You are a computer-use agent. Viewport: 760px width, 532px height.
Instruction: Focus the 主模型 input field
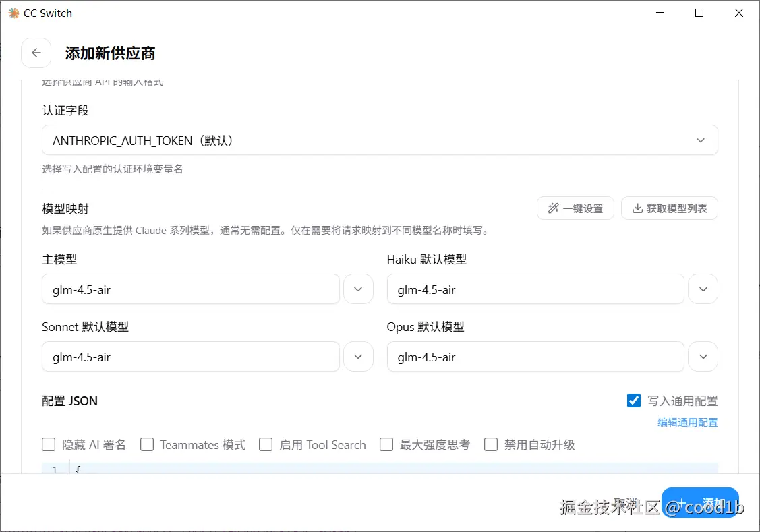click(190, 289)
